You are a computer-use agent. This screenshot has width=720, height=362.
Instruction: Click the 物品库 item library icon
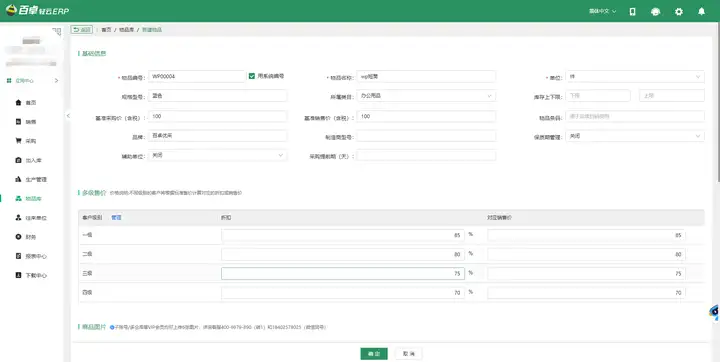coord(18,198)
